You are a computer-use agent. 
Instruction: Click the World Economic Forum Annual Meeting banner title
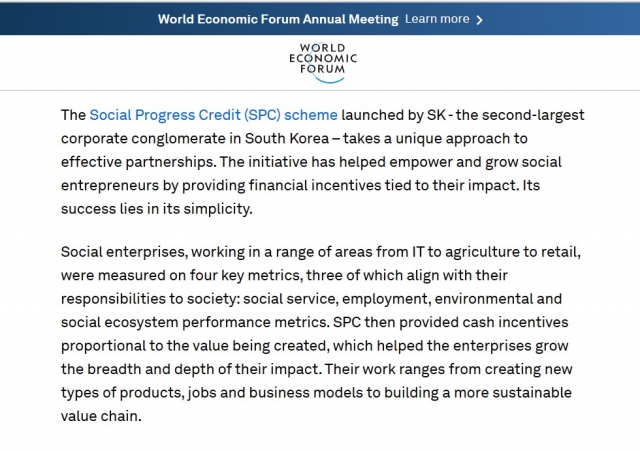pos(278,19)
